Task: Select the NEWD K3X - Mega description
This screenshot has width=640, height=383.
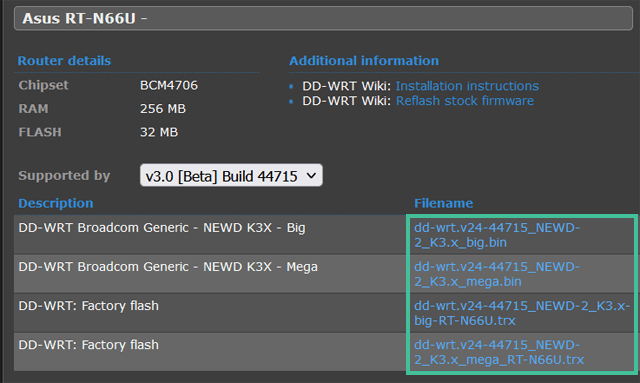Action: pos(168,267)
